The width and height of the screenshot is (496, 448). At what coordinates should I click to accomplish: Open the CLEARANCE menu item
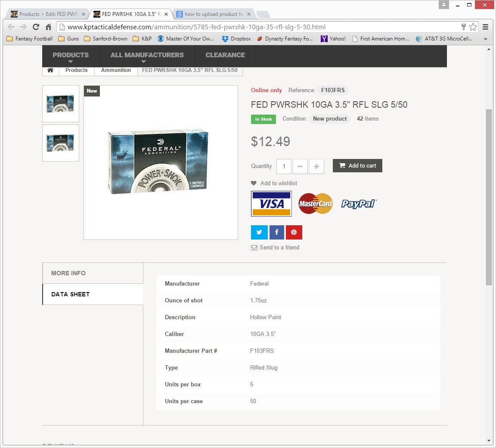225,56
